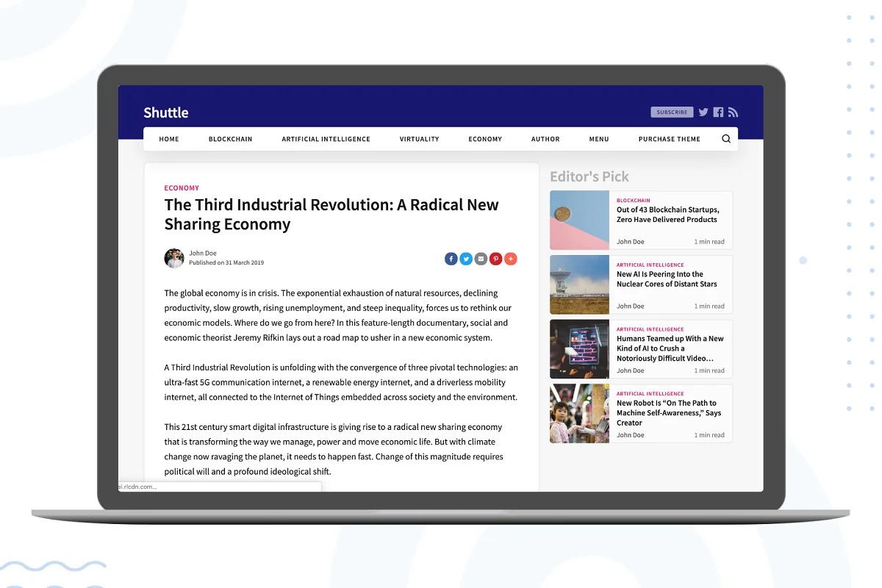Screen dimensions: 882x588
Task: Open search with magnifier icon
Action: tap(726, 139)
